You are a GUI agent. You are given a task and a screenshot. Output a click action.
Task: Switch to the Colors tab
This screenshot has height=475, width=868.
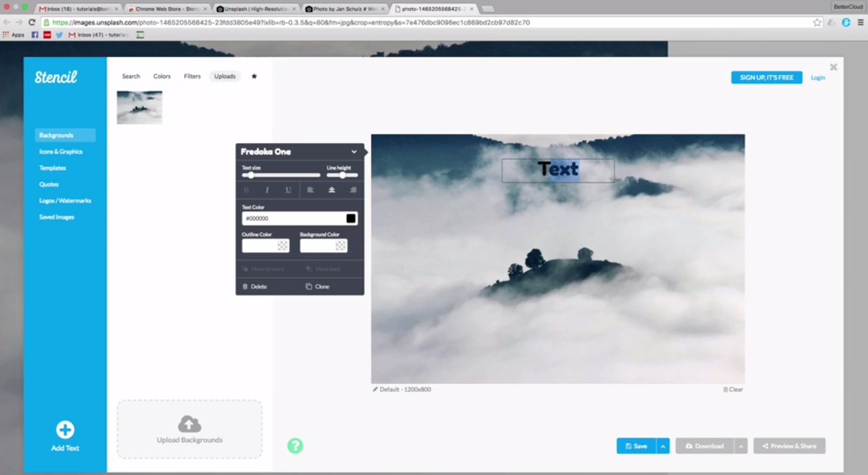(162, 76)
